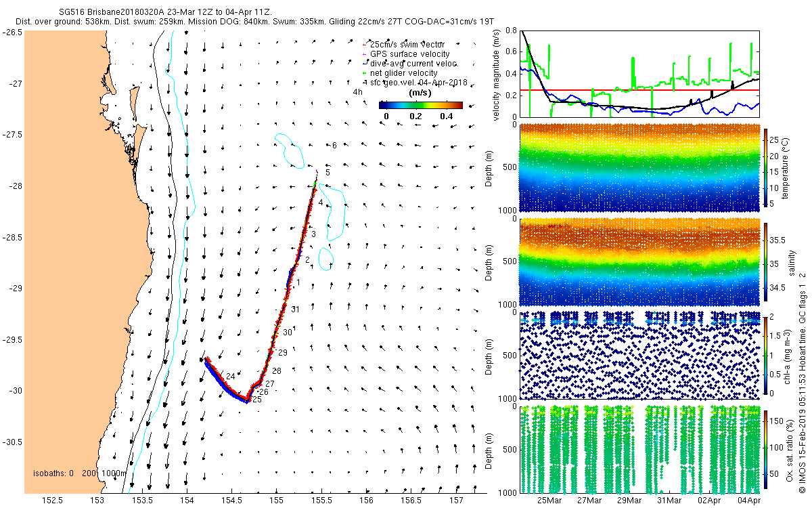Click the chl-a colorbar
This screenshot has width=812, height=508.
pyautogui.click(x=767, y=354)
